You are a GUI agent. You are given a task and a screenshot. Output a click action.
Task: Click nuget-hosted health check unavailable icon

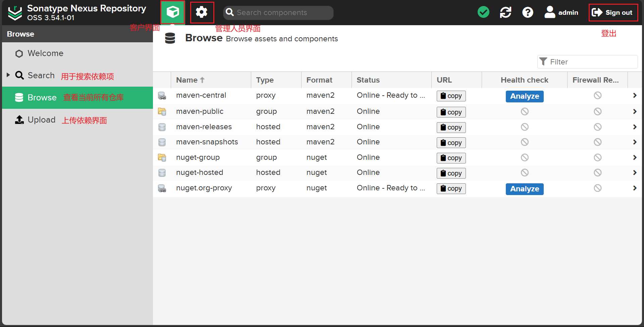click(525, 173)
